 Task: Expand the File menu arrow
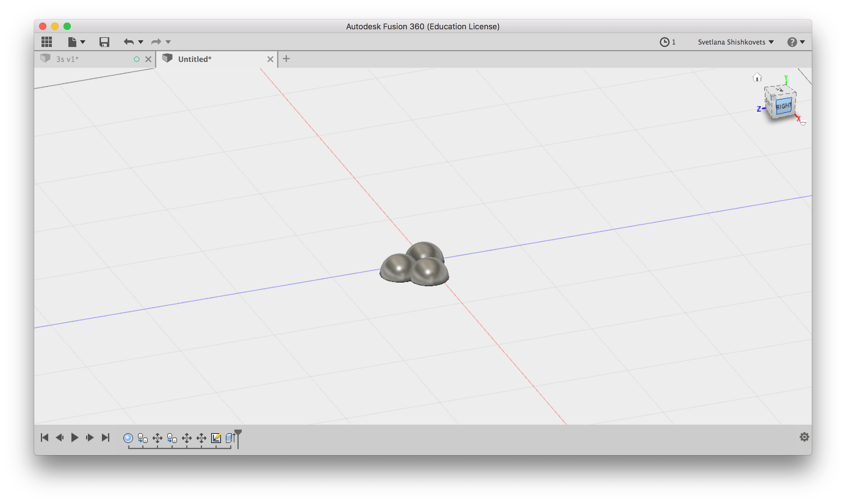point(83,42)
